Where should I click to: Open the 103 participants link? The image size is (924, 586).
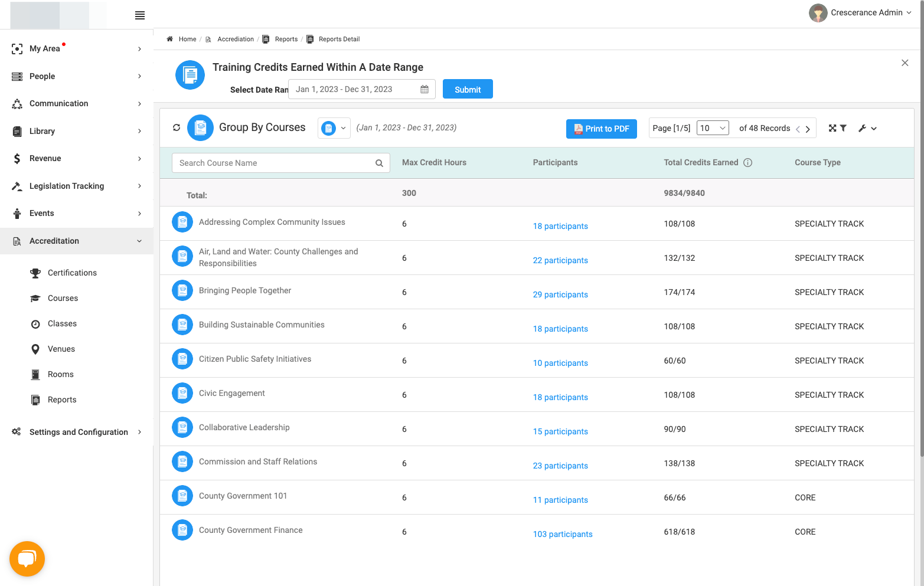[x=563, y=534]
